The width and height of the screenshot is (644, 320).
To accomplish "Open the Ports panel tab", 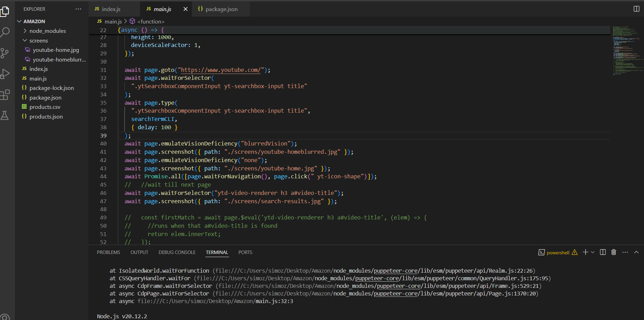I will [x=245, y=252].
